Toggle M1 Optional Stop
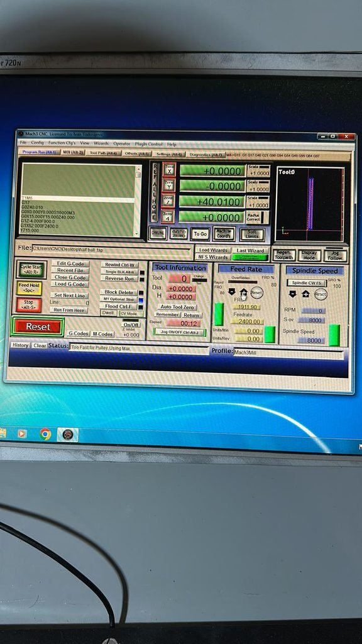 119,299
